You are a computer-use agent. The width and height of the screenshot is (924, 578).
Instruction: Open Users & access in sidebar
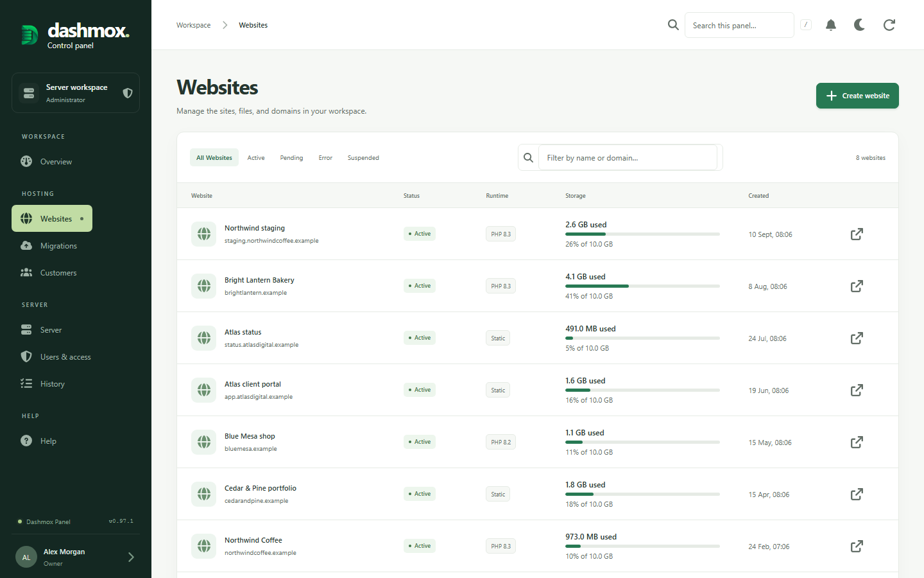point(56,357)
